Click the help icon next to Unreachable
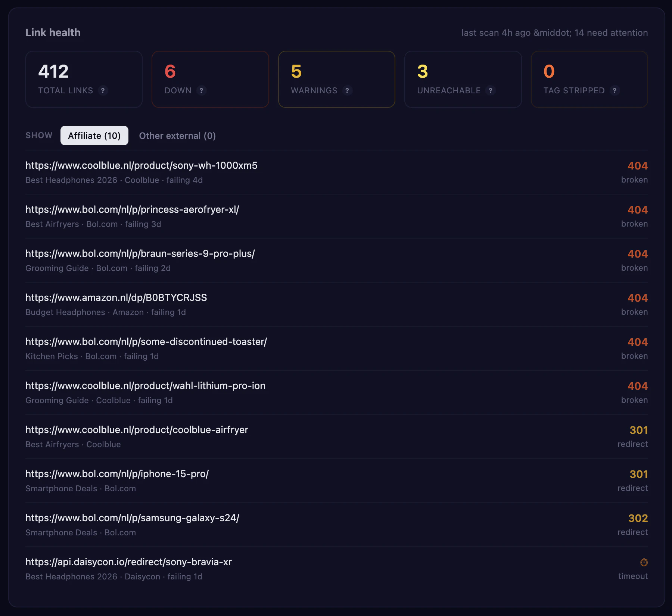This screenshot has width=672, height=616. pos(491,90)
